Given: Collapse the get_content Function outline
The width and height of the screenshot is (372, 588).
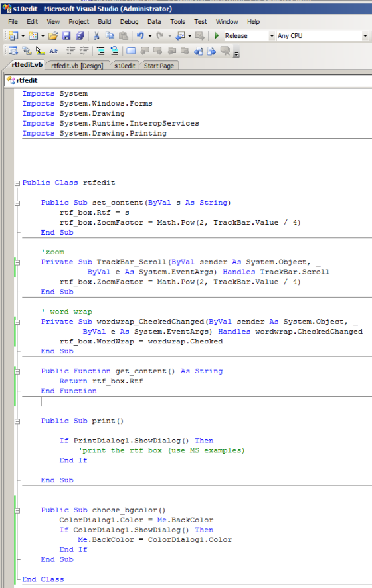Looking at the screenshot, I should tap(17, 371).
